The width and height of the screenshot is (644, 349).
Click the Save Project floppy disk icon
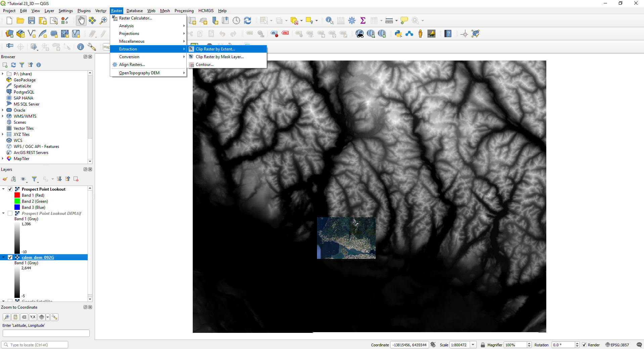coord(32,21)
